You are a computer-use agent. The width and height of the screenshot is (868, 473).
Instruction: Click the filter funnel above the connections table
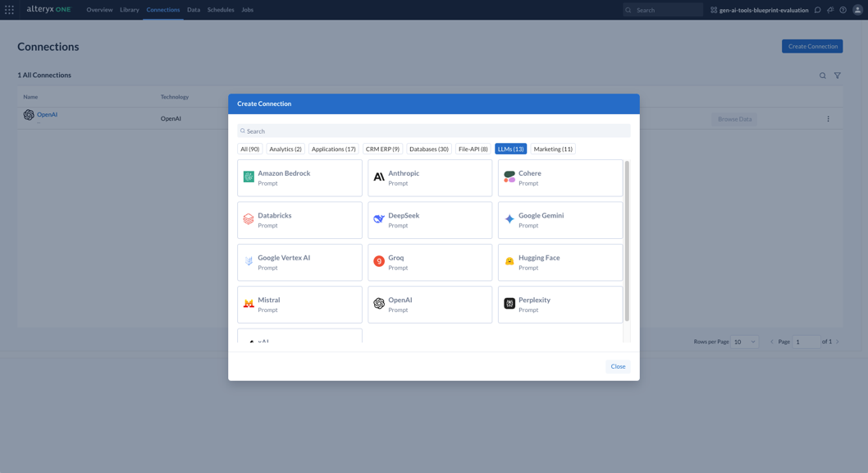[837, 75]
